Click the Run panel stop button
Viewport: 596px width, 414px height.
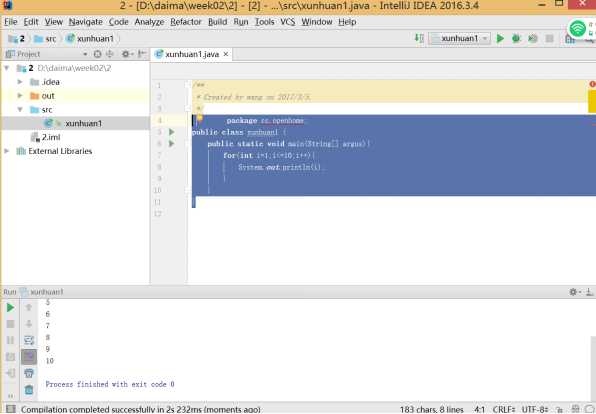tap(10, 324)
